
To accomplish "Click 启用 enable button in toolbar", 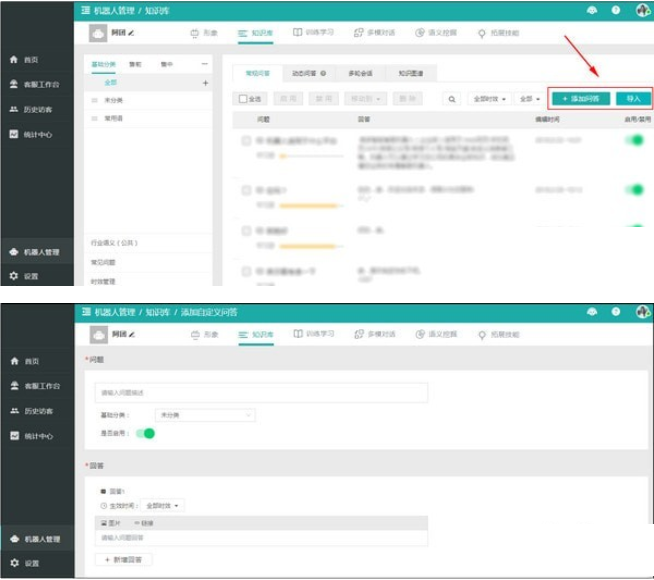I will [x=288, y=99].
